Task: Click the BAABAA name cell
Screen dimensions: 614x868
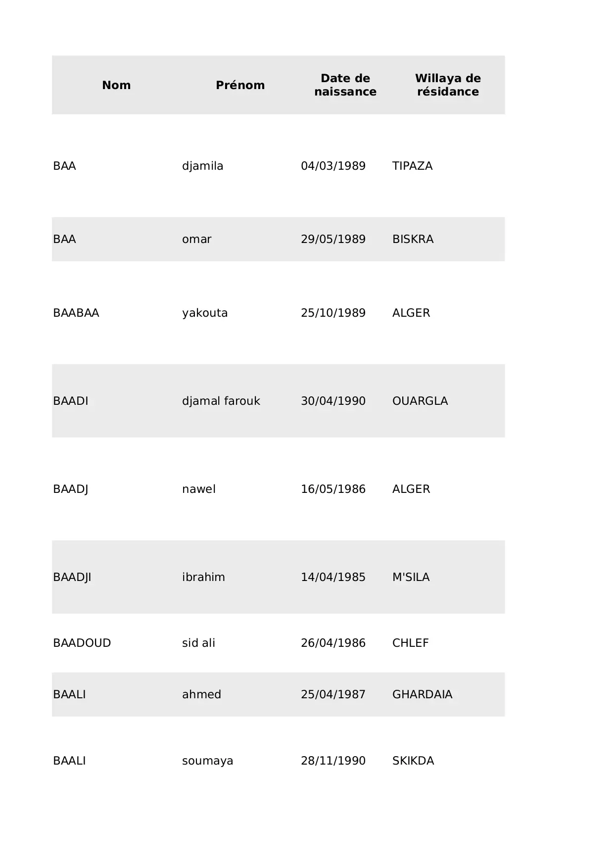Action: [76, 313]
